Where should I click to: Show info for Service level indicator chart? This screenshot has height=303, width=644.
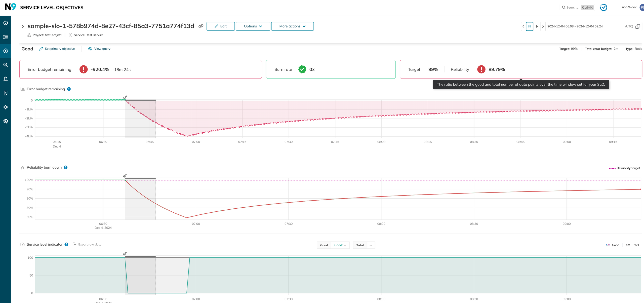(x=66, y=244)
